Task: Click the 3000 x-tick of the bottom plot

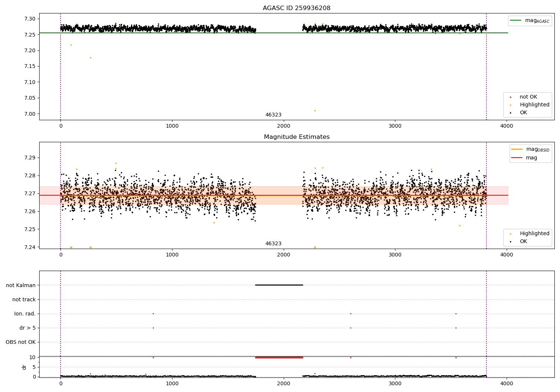Action: click(x=395, y=383)
